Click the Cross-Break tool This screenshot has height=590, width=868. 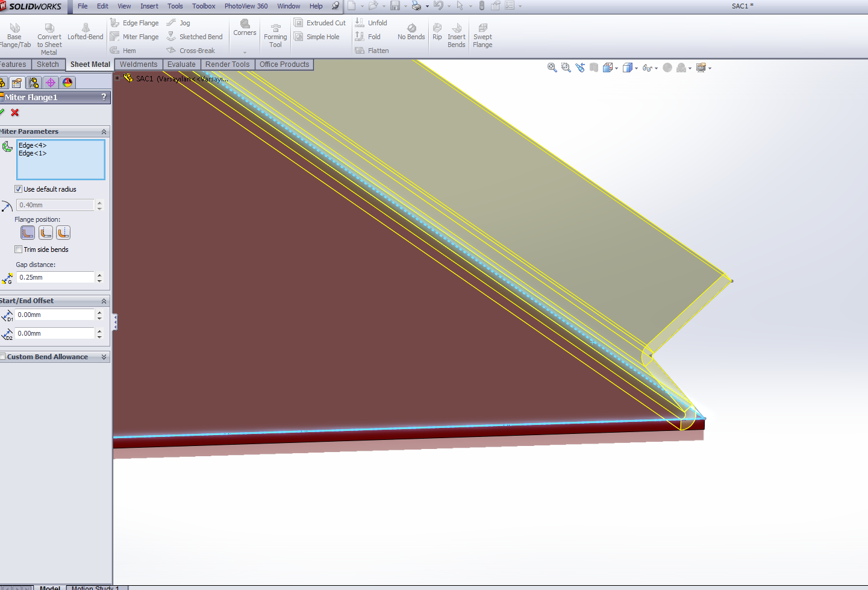[x=191, y=51]
